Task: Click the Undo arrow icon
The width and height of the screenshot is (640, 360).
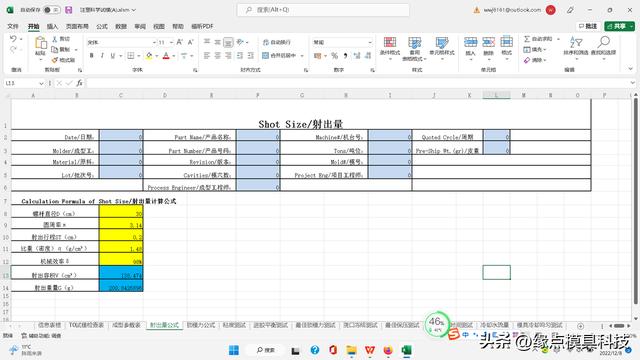Action: click(13, 39)
